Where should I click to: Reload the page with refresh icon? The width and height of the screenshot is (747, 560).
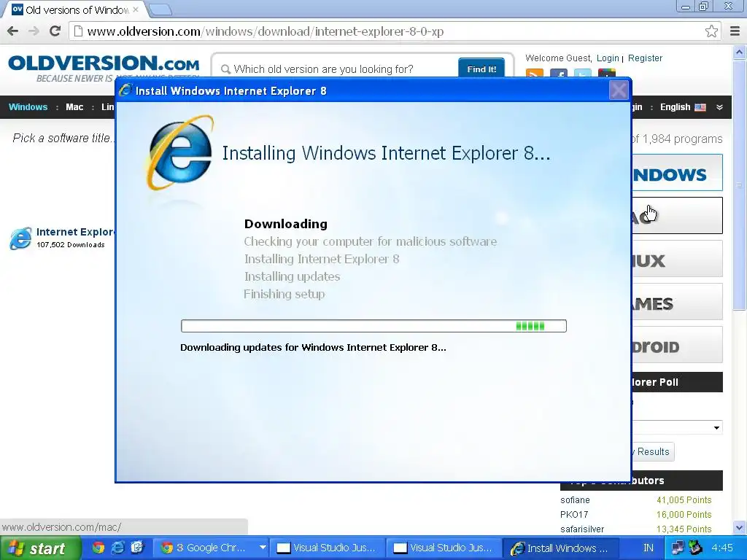coord(55,31)
